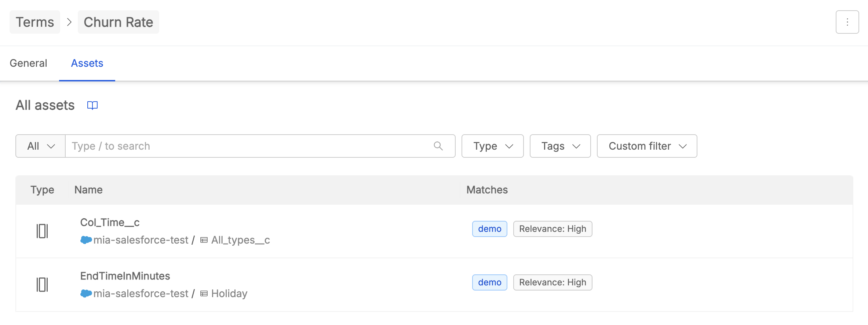
Task: Click Relevance: High badge for Col_Time__c
Action: click(552, 229)
